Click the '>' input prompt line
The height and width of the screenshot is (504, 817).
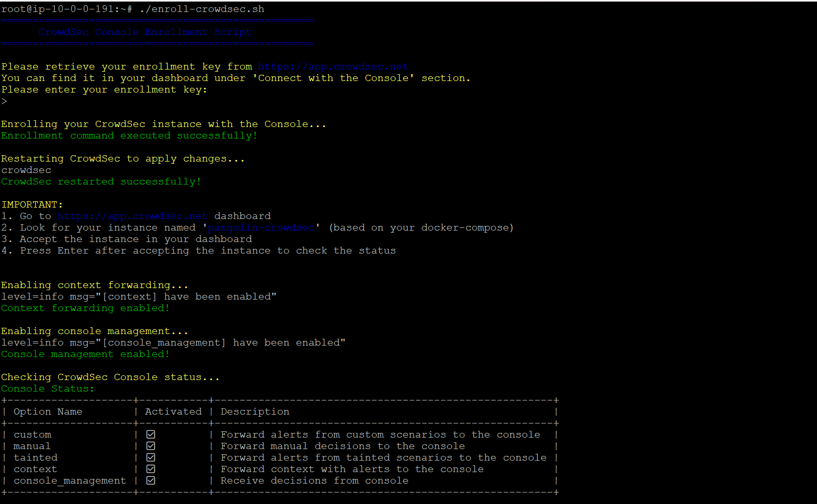point(4,101)
